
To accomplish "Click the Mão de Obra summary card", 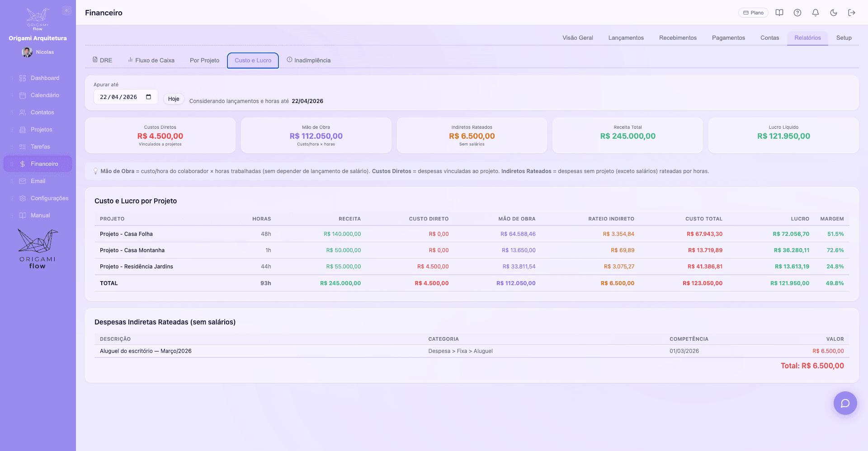I will (x=316, y=136).
